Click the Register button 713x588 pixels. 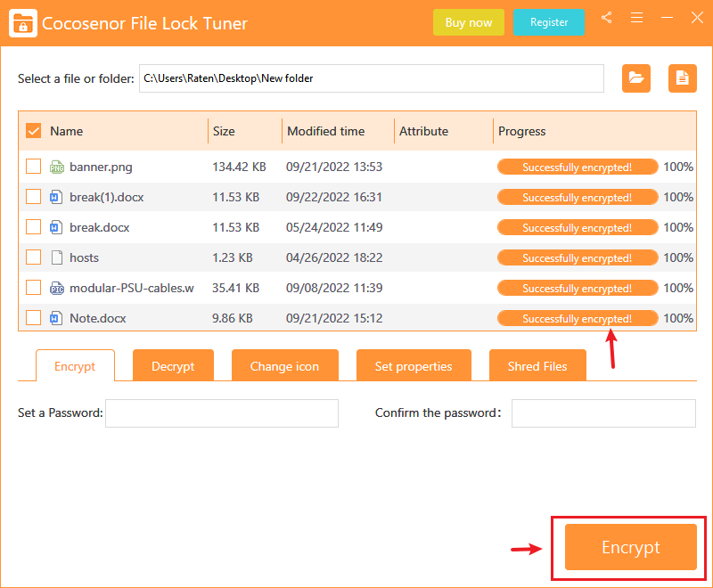[549, 22]
